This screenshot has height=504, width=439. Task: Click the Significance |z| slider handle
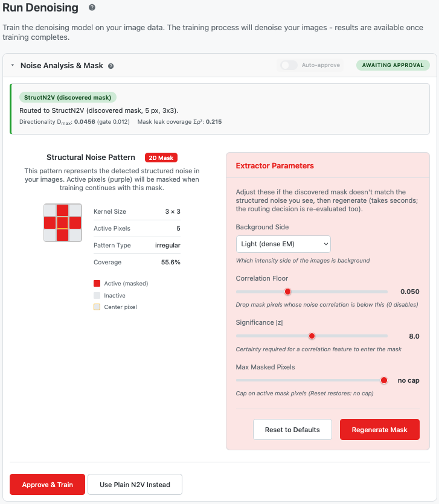312,336
